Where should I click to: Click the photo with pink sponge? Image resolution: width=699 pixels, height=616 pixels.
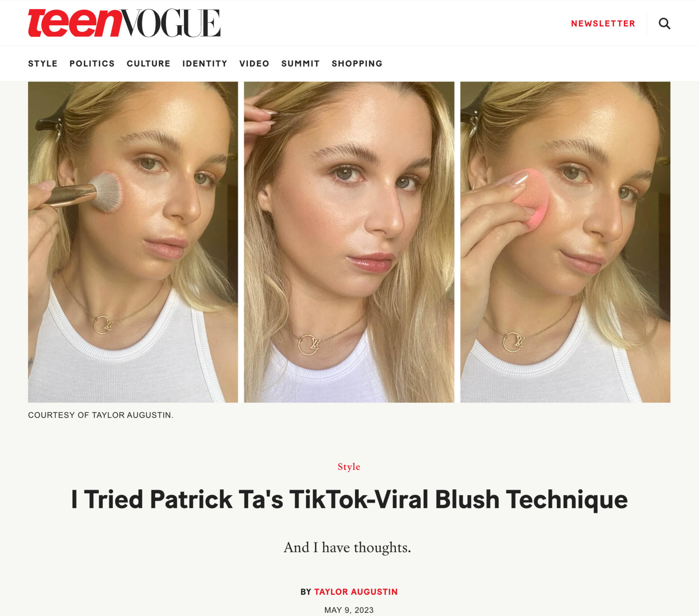[x=565, y=242]
